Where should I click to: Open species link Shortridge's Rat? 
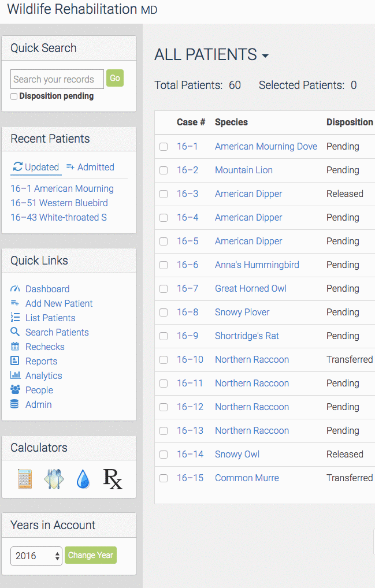[247, 336]
